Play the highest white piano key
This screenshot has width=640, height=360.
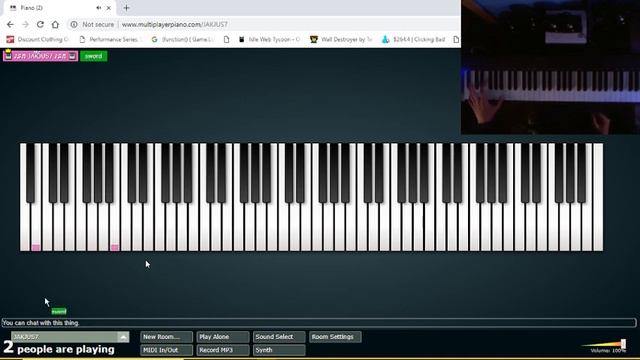click(x=598, y=197)
